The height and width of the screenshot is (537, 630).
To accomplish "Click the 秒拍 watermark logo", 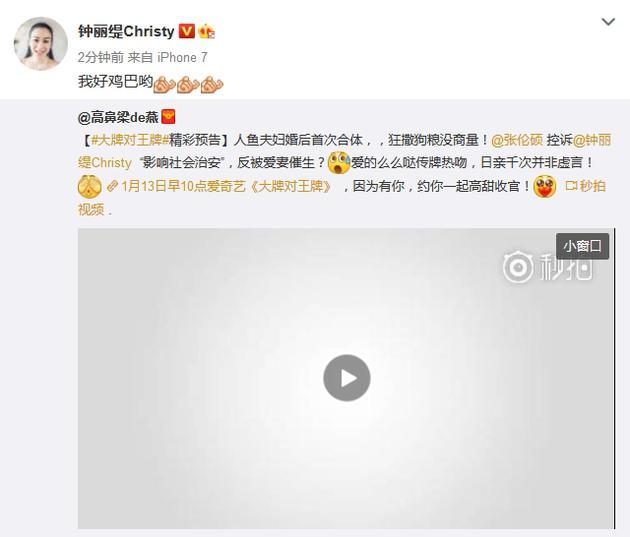I will 547,267.
